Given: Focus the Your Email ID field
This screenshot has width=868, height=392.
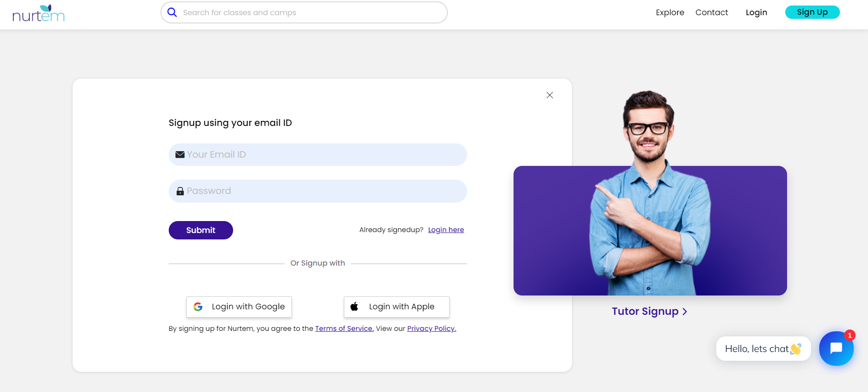Looking at the screenshot, I should pyautogui.click(x=322, y=154).
